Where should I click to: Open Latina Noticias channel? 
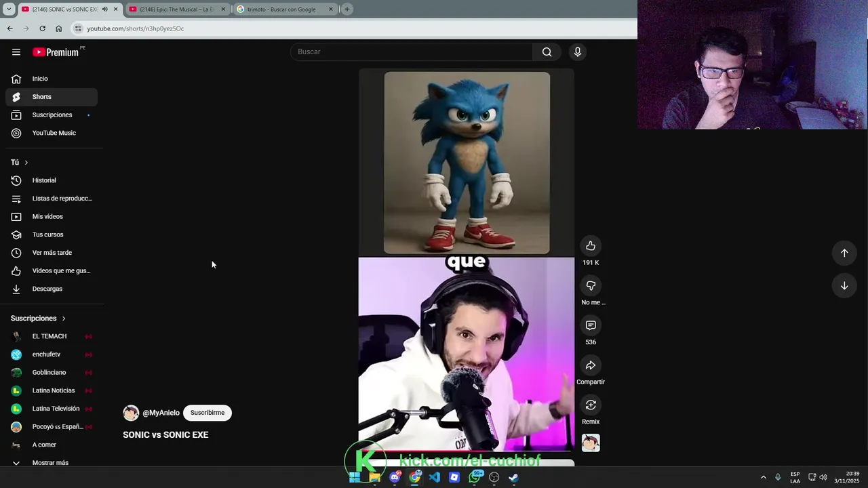click(52, 390)
